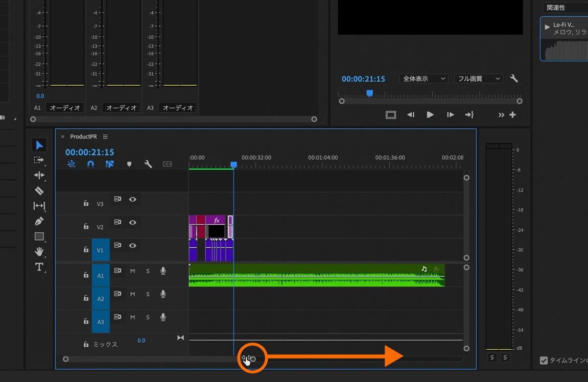Solo track A1

pyautogui.click(x=148, y=271)
